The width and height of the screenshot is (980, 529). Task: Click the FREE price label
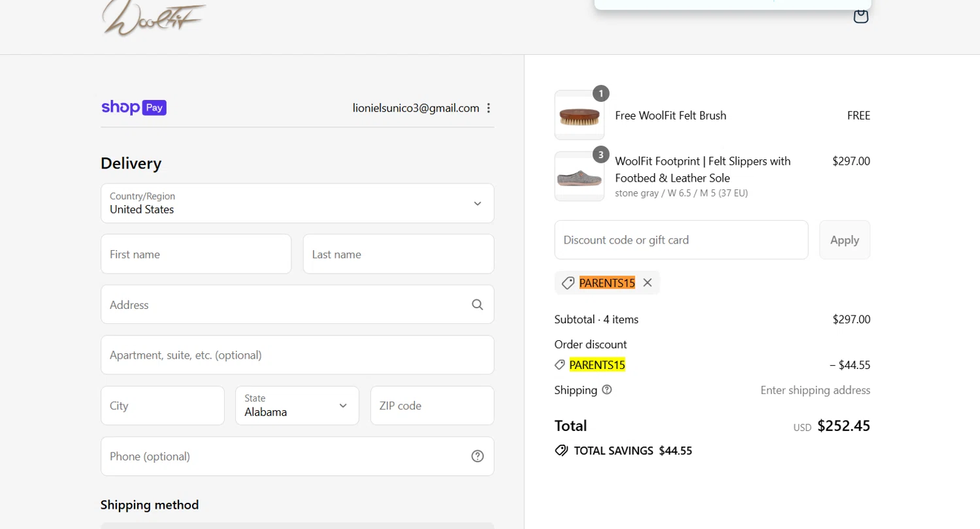pos(859,116)
